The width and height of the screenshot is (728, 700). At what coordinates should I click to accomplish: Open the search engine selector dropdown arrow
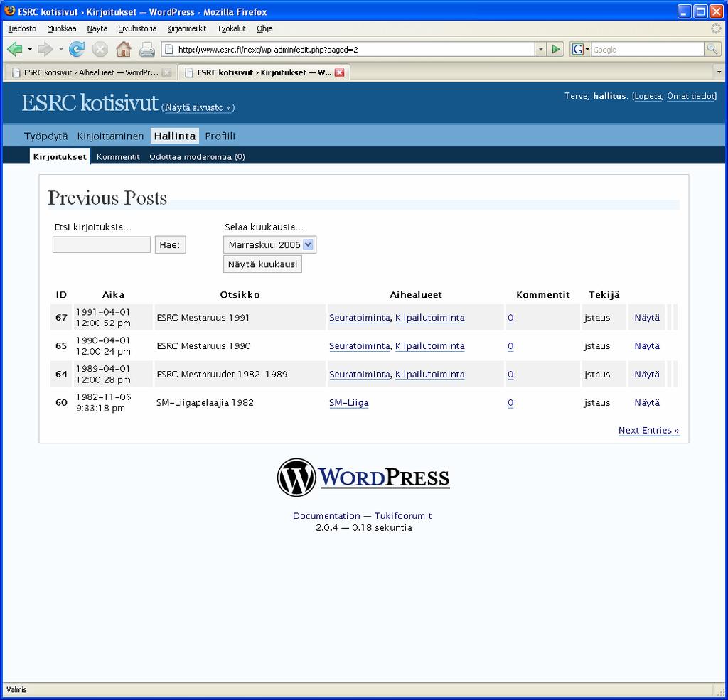(587, 49)
